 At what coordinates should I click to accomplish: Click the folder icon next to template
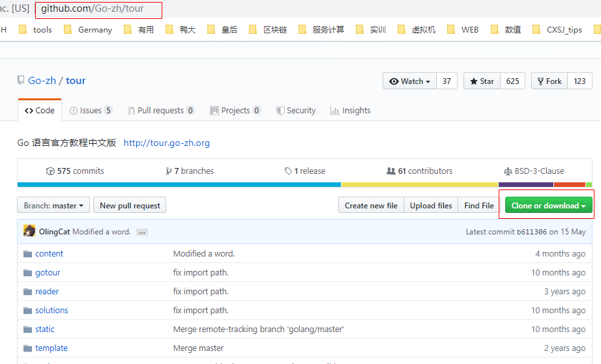[x=27, y=348]
